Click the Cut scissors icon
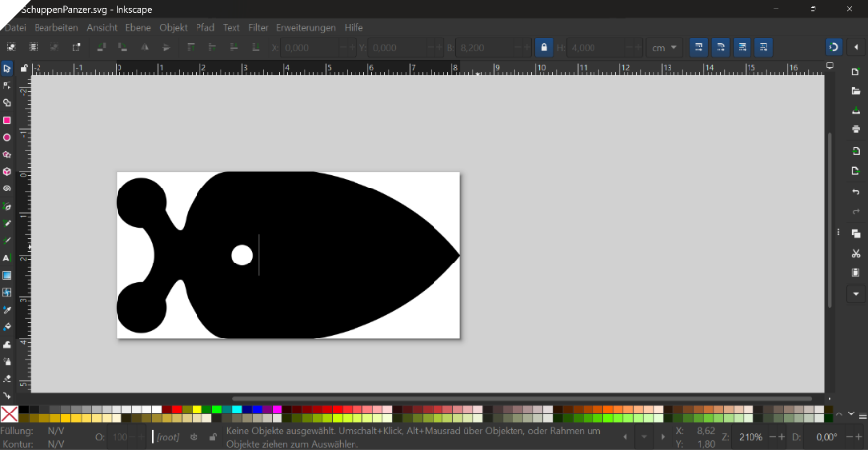This screenshot has height=450, width=868. point(856,253)
